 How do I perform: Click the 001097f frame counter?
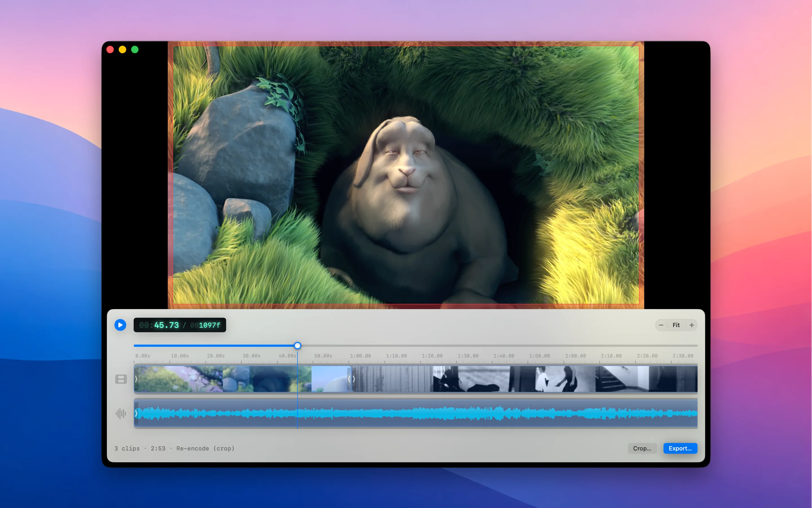point(205,325)
